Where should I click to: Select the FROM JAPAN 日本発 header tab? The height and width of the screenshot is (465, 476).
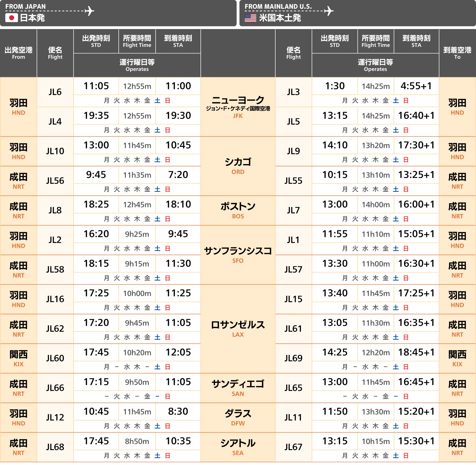pos(118,13)
